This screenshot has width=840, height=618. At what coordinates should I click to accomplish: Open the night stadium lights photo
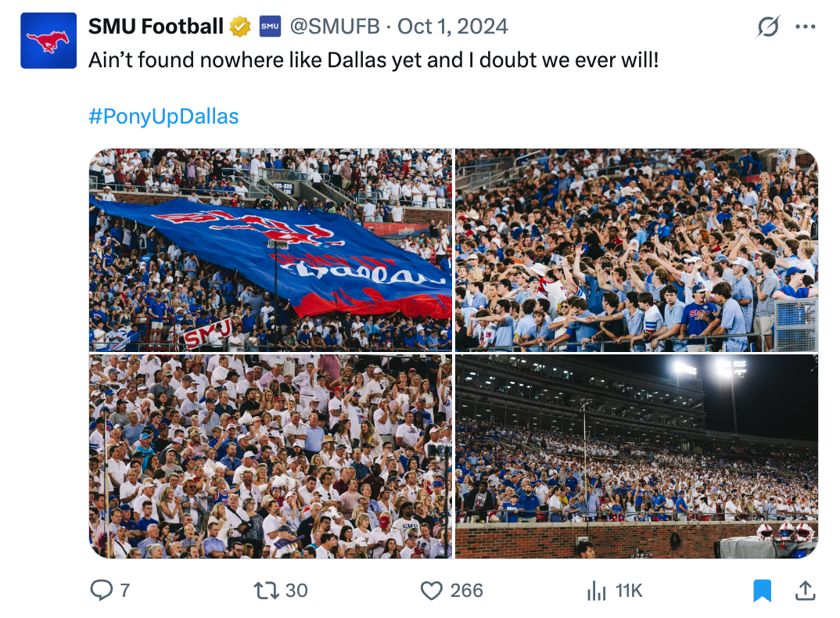pos(637,456)
